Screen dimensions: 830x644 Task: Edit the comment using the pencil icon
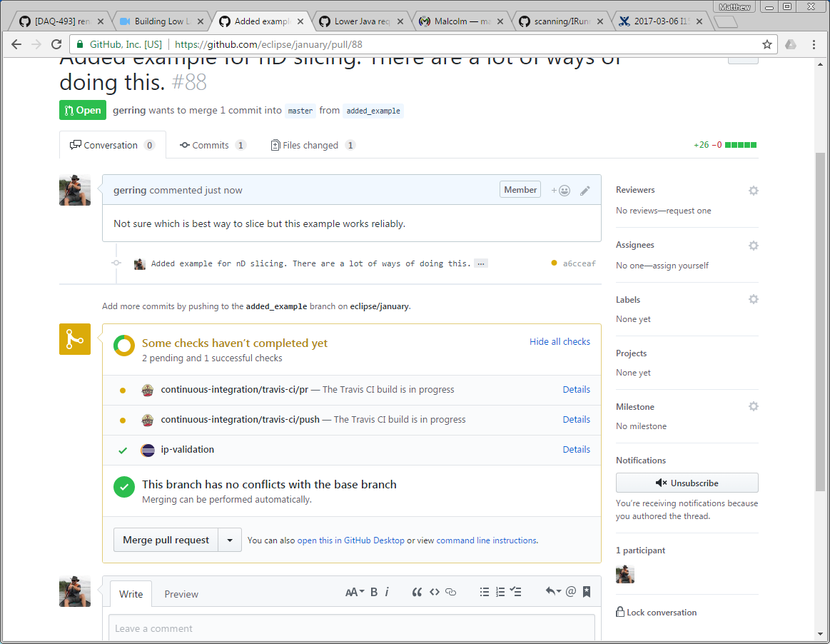585,191
